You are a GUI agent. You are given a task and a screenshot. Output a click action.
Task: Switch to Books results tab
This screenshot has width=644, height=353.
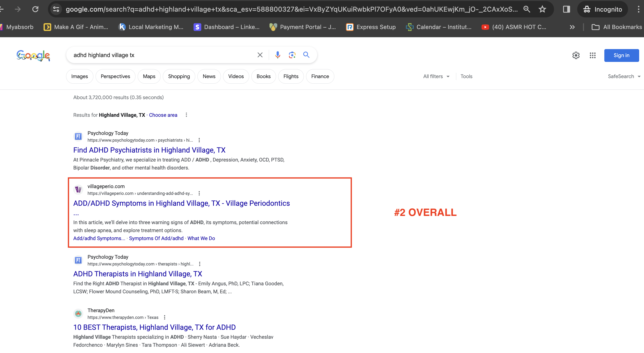(263, 76)
